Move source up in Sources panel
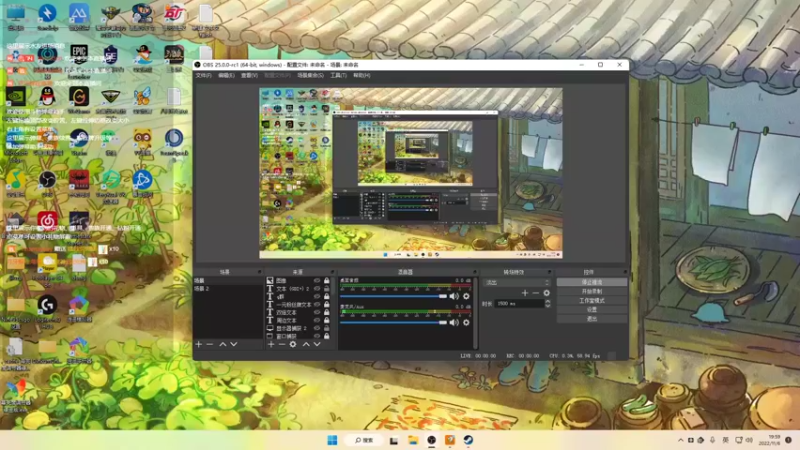This screenshot has width=800, height=450. pos(306,344)
